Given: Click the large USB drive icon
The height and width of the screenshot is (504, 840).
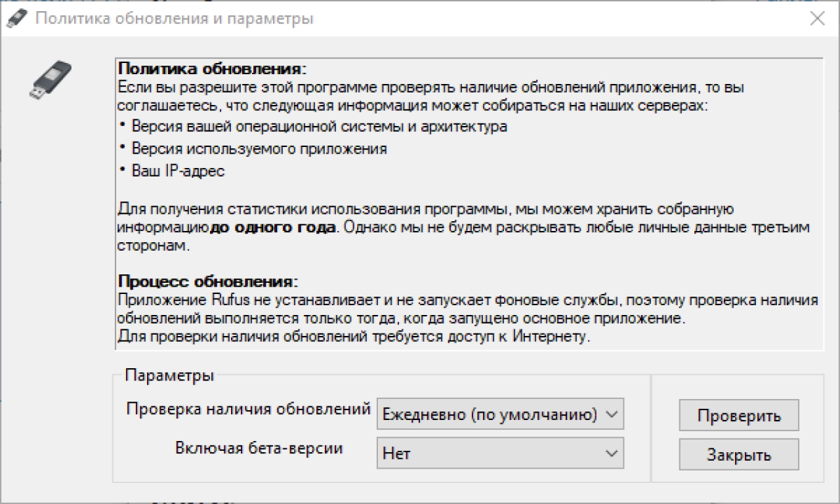Looking at the screenshot, I should click(x=51, y=79).
